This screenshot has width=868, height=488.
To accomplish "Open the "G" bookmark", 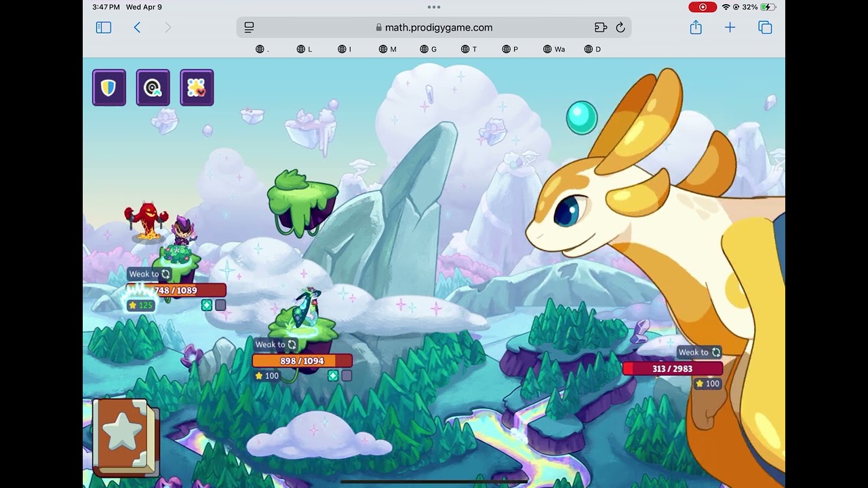I will (429, 49).
